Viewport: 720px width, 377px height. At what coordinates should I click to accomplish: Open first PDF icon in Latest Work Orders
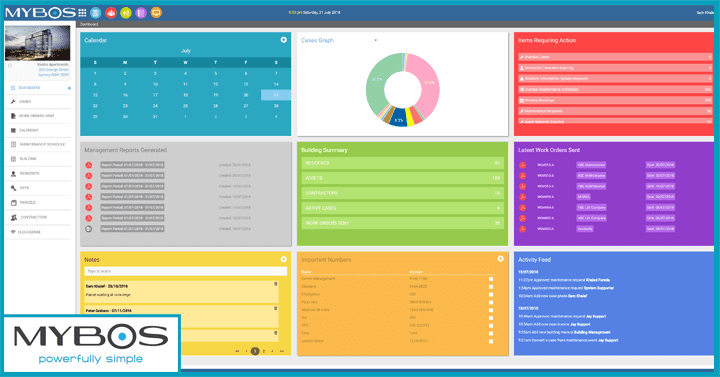[x=522, y=165]
